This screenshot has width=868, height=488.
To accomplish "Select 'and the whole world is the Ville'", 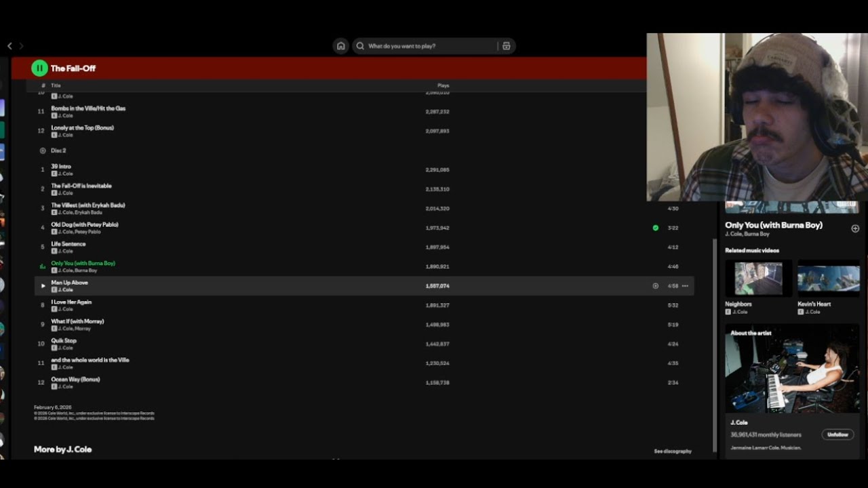I will (90, 360).
